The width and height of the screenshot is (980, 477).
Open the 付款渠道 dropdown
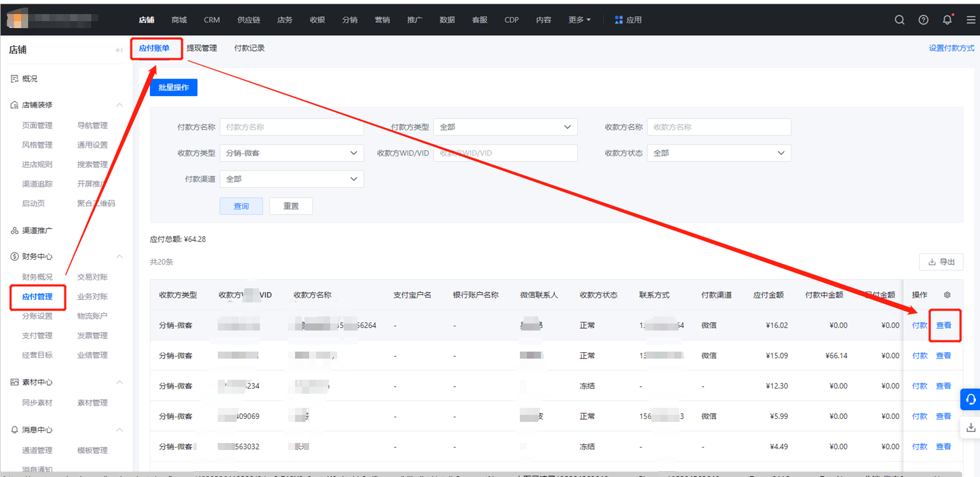292,179
